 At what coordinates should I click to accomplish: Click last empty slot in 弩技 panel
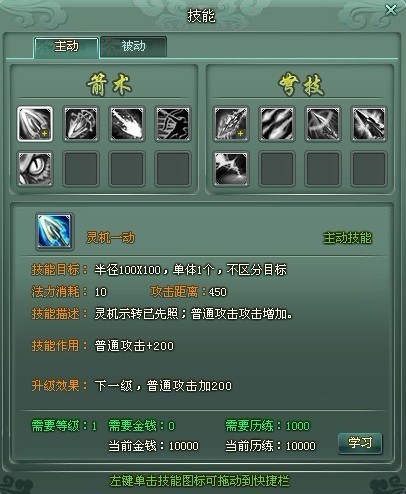369,169
